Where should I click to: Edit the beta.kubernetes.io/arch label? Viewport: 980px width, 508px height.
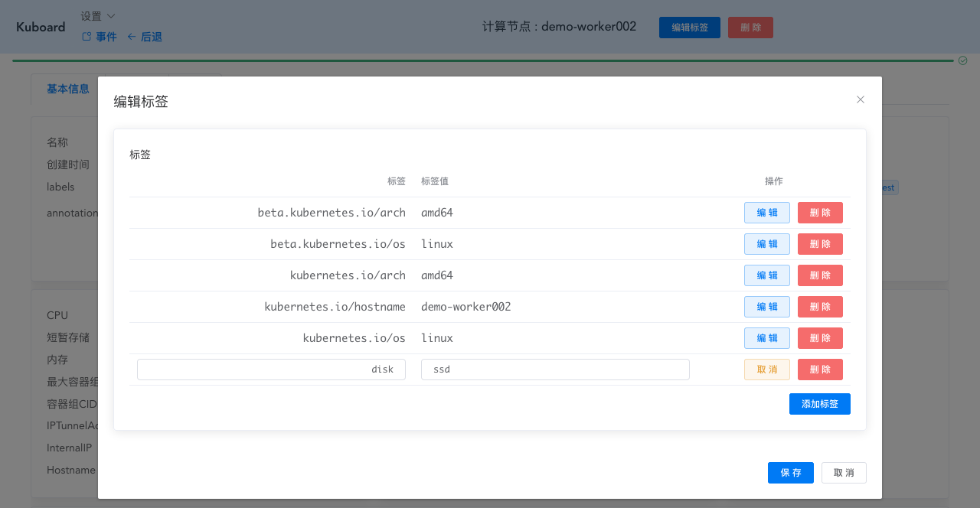(766, 212)
